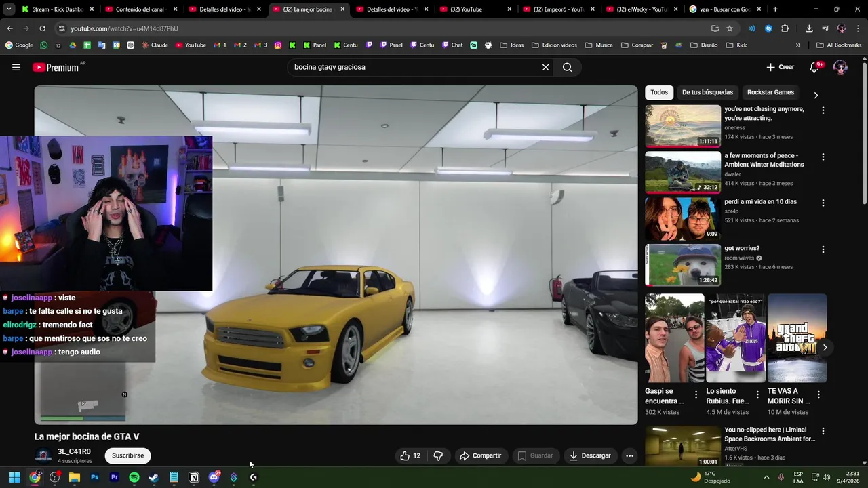Like the video with thumbs up
This screenshot has height=488, width=868.
411,455
